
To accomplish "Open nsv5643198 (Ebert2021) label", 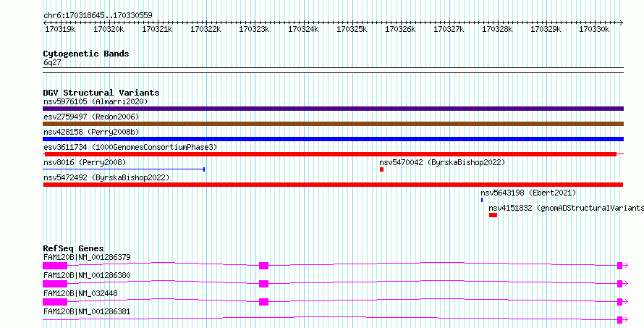I will click(528, 193).
